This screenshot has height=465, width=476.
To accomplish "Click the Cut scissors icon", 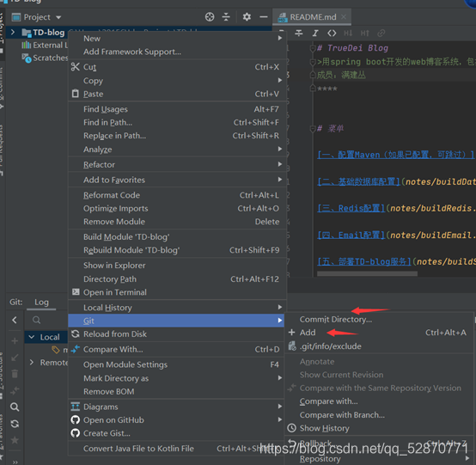I will 76,67.
